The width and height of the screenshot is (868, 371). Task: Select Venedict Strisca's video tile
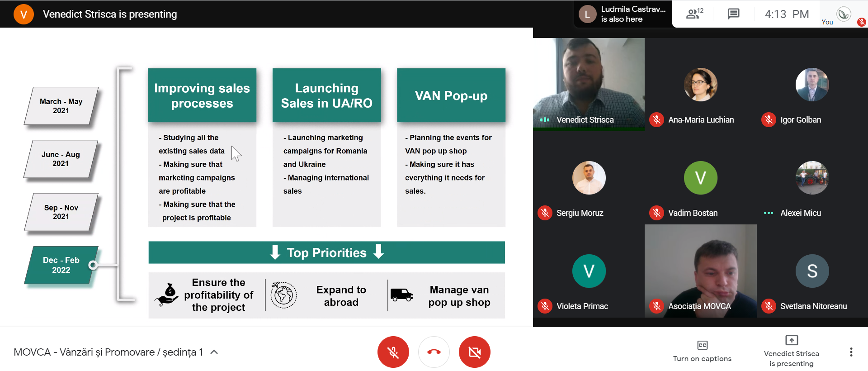point(589,85)
